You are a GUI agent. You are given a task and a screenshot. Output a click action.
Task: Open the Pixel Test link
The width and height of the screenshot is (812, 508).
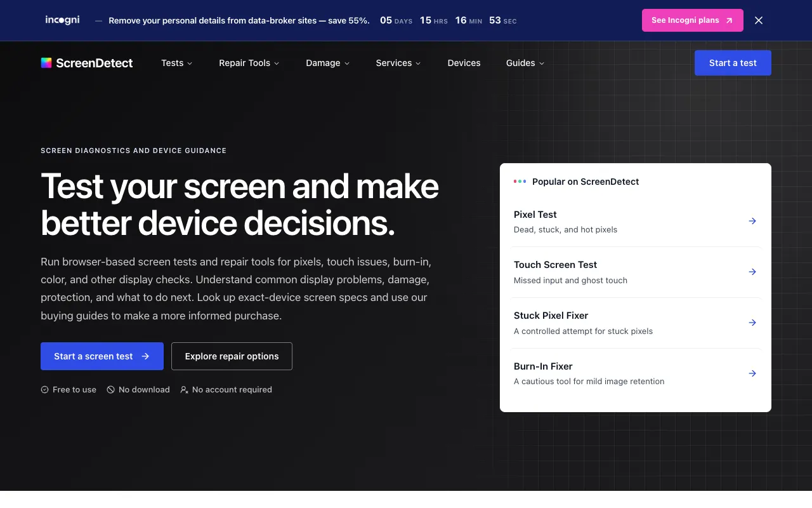636,222
